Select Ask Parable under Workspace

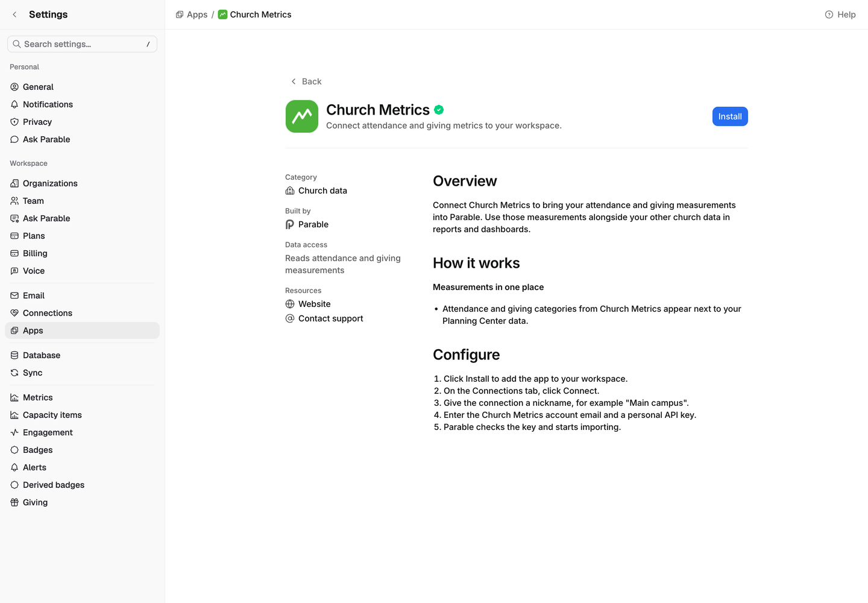(82, 218)
